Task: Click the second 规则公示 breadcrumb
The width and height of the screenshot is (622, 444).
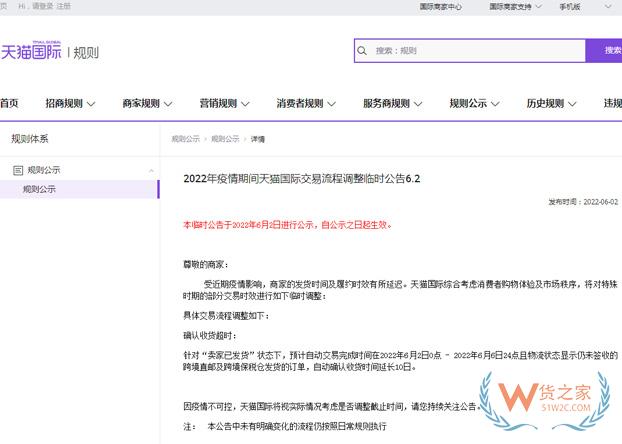Action: tap(225, 139)
